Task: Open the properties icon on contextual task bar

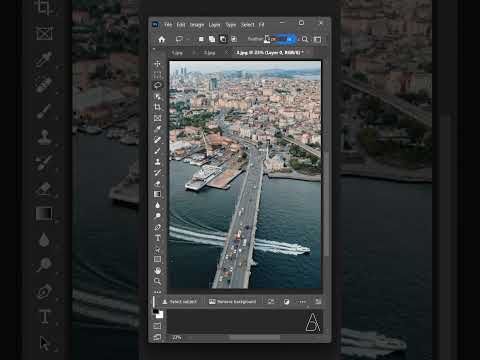Action: tap(318, 301)
